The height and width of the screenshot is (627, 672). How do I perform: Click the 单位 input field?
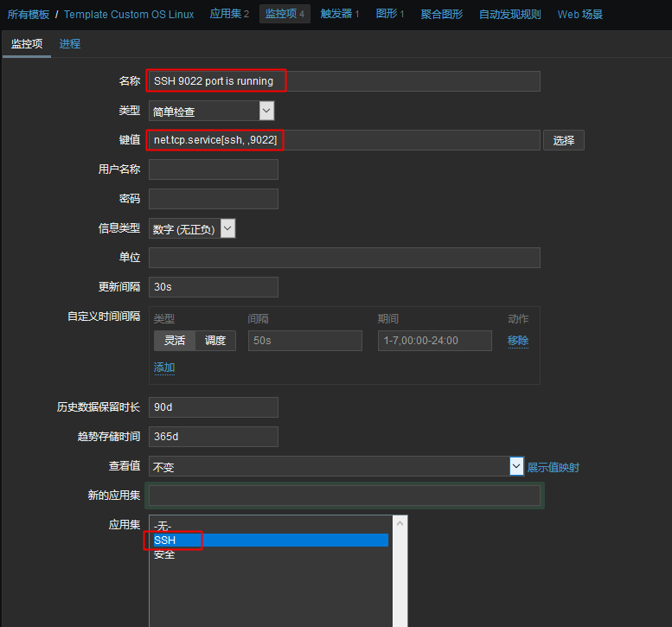[344, 258]
